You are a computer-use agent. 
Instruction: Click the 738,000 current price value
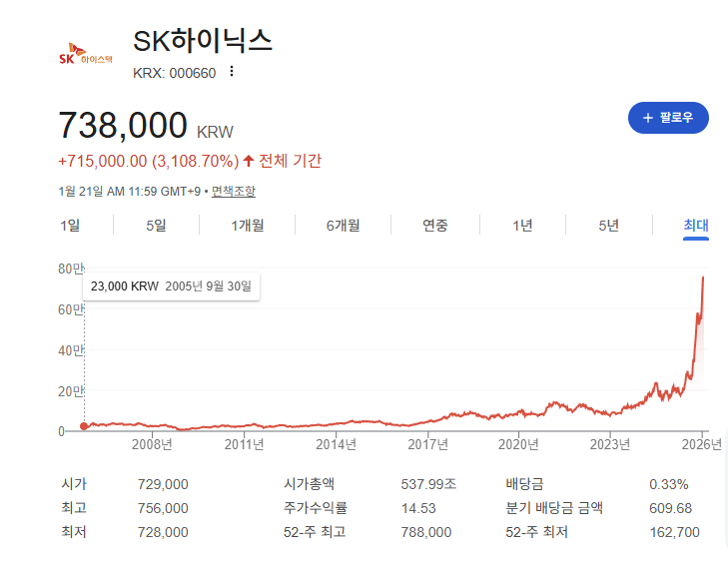(123, 125)
